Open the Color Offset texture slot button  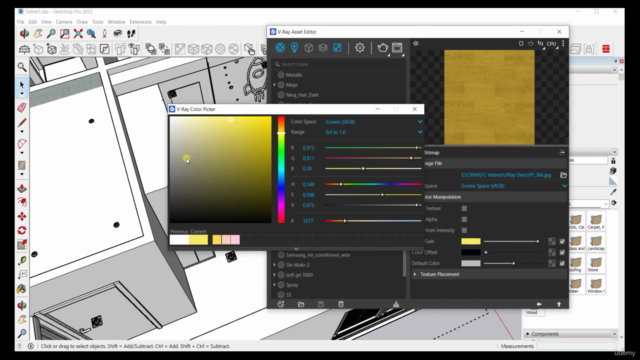[552, 252]
